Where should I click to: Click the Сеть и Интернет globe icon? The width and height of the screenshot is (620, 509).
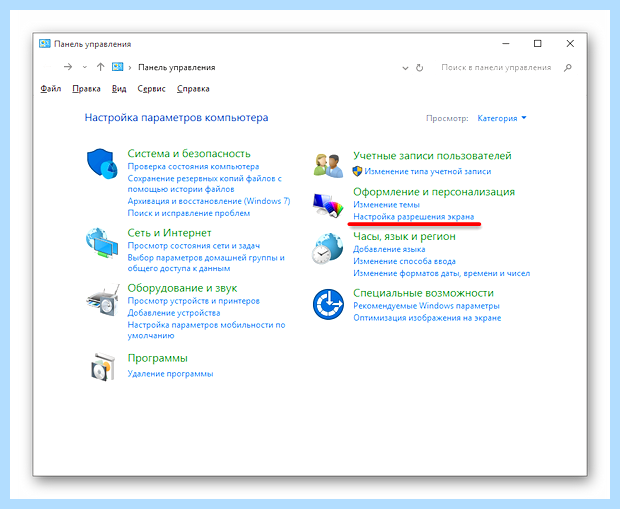pyautogui.click(x=102, y=243)
